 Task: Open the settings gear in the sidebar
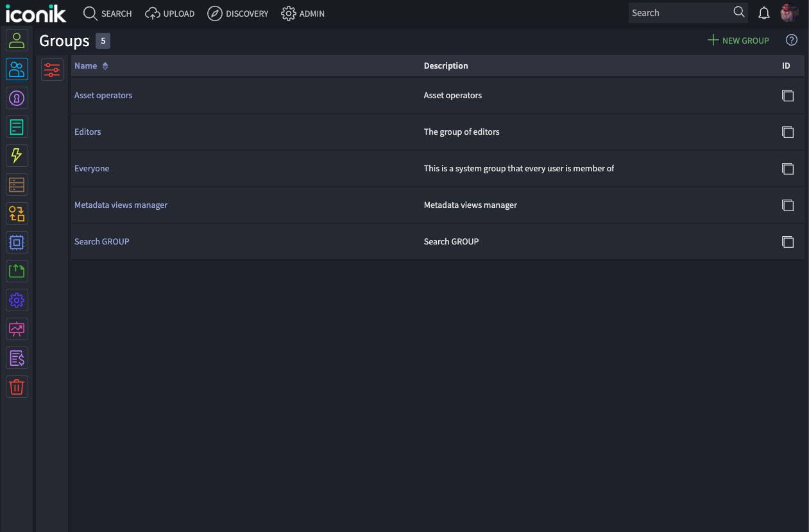click(x=17, y=300)
